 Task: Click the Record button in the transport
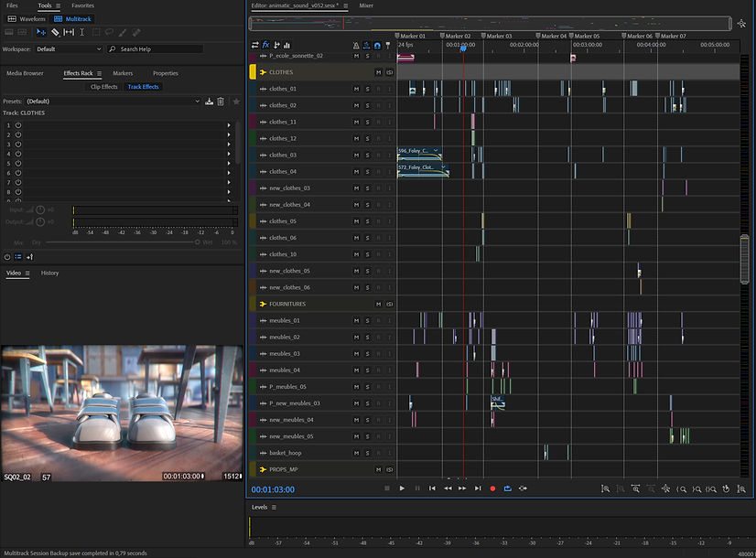tap(492, 488)
